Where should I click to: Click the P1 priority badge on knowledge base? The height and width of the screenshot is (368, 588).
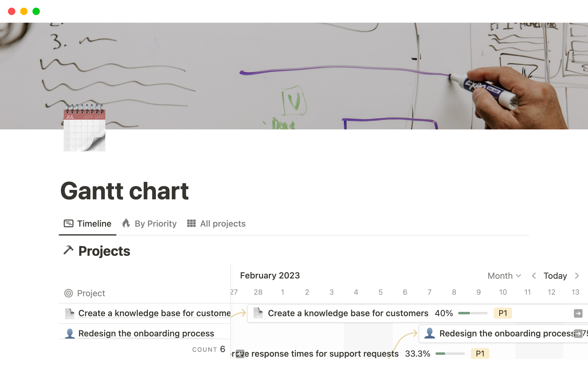(503, 313)
